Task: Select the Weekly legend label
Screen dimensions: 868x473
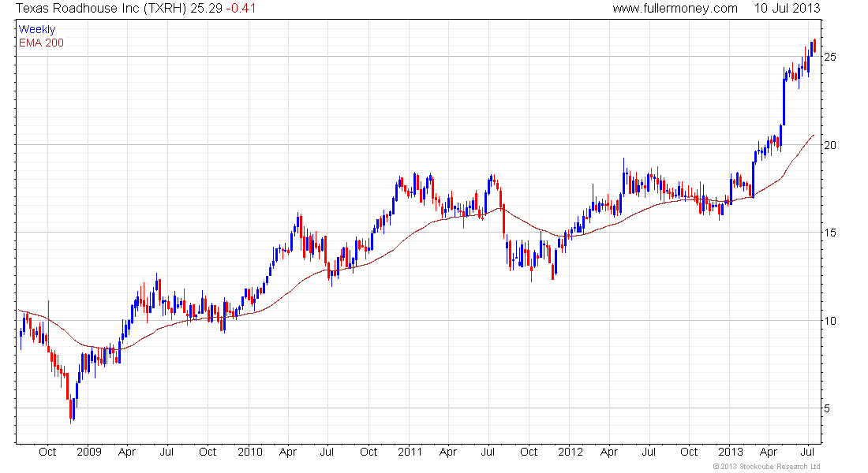Action: pyautogui.click(x=37, y=29)
